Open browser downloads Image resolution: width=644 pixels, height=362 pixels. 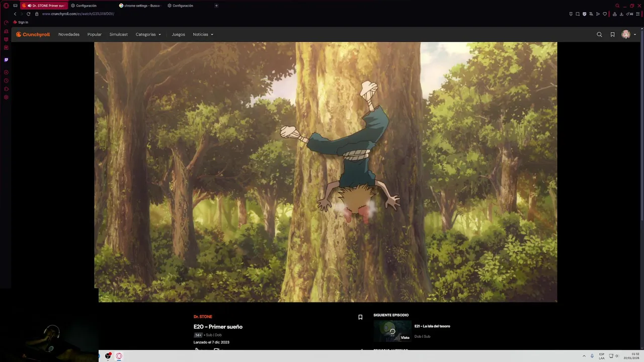coord(621,14)
